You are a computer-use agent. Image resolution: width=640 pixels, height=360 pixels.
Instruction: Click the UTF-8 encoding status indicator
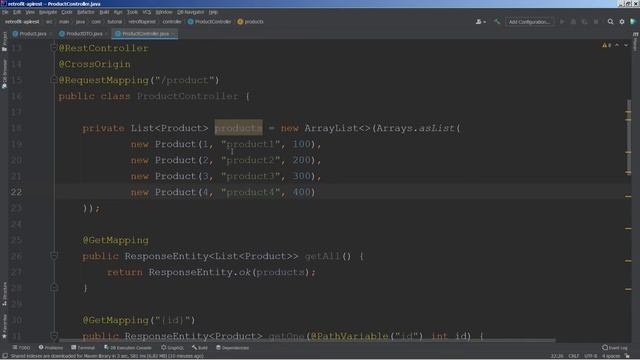coord(591,356)
